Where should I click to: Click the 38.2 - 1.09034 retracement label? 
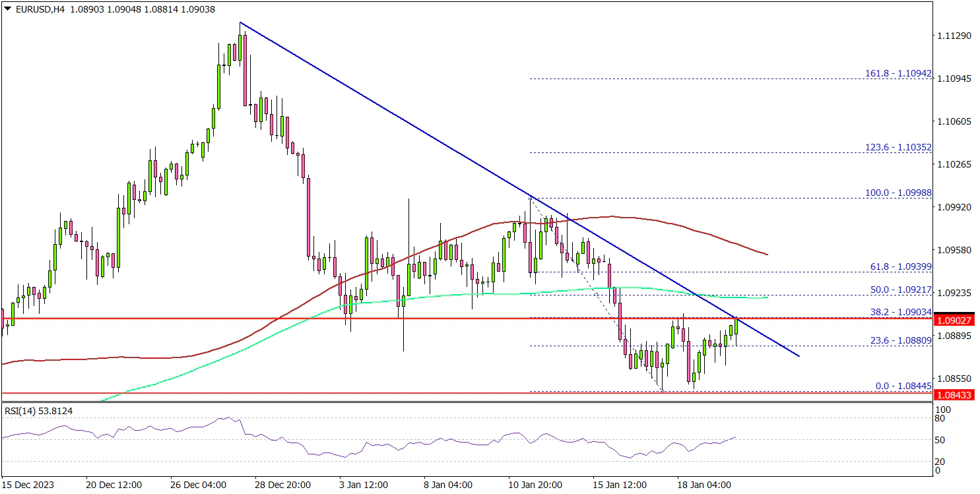(x=900, y=313)
